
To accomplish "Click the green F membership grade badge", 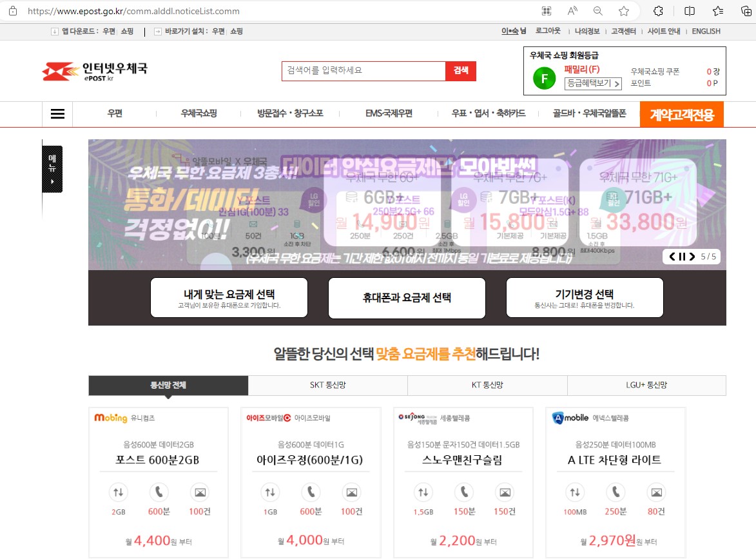I will click(x=545, y=79).
